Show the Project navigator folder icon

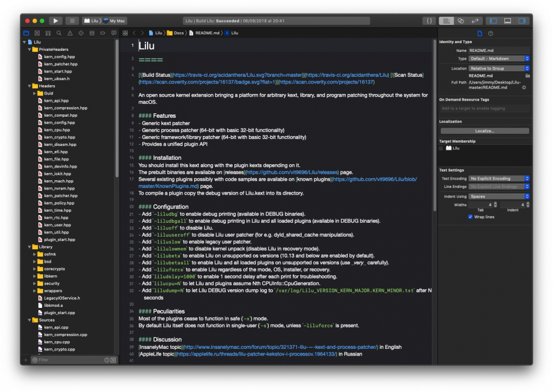tap(26, 33)
